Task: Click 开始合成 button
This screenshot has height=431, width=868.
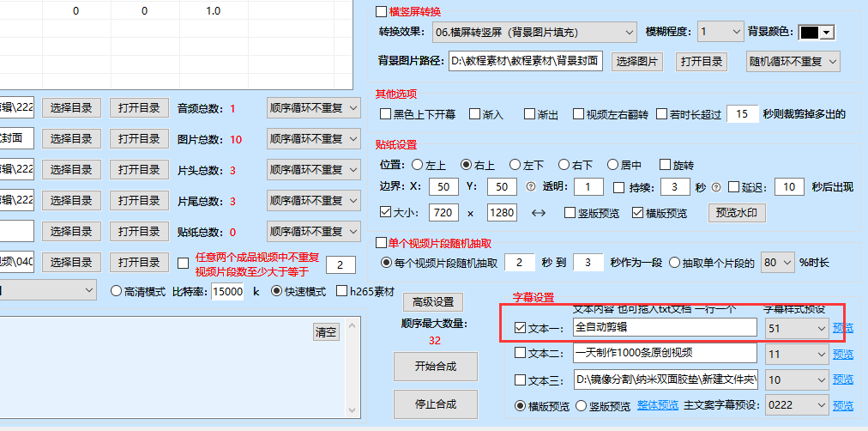Action: coord(436,367)
